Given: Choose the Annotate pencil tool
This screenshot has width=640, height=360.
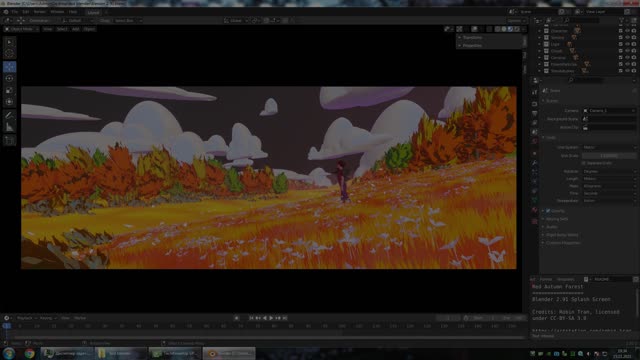Looking at the screenshot, I should click(x=9, y=116).
